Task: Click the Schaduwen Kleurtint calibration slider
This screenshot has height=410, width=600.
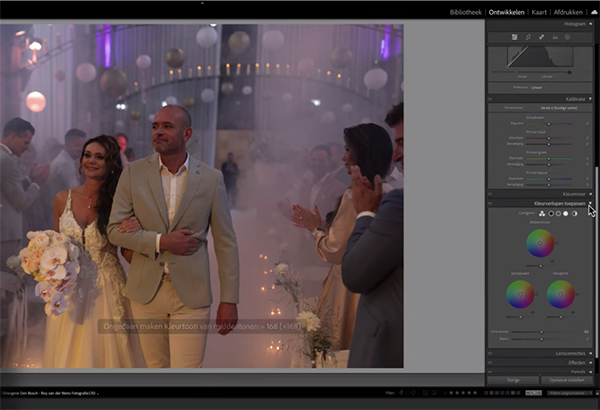Action: [x=549, y=124]
